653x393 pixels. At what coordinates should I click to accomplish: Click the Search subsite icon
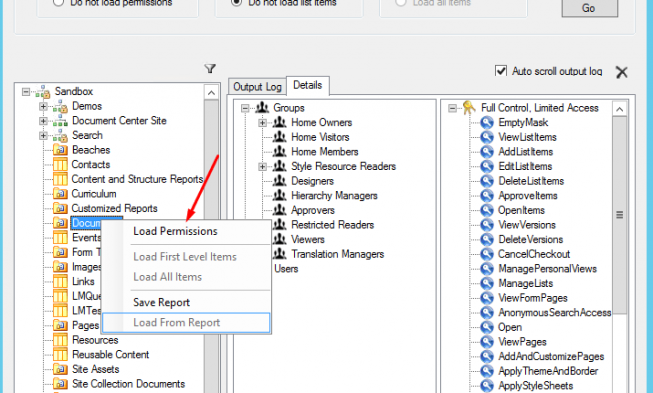tap(60, 136)
